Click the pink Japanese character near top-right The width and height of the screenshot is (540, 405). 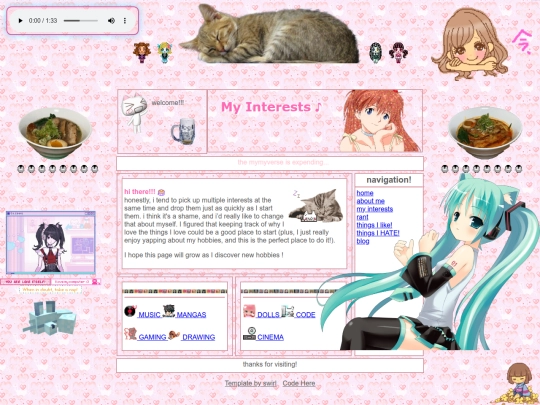pos(521,42)
